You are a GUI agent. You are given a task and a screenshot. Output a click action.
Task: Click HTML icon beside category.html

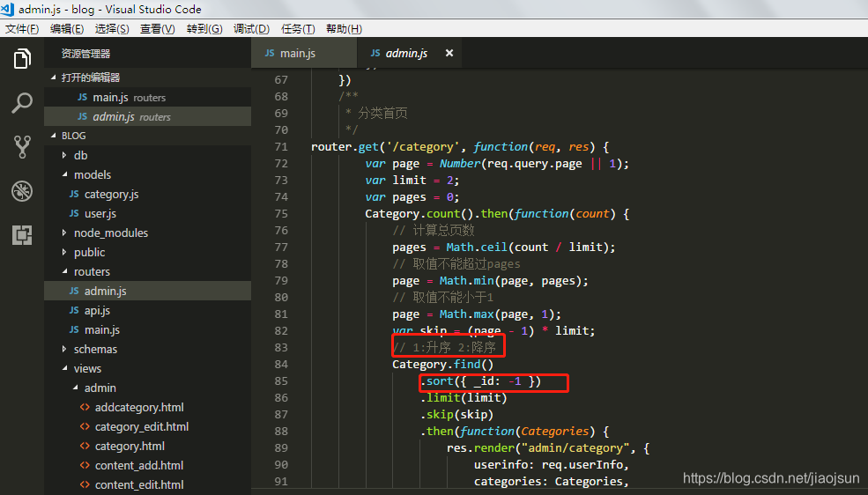[85, 447]
